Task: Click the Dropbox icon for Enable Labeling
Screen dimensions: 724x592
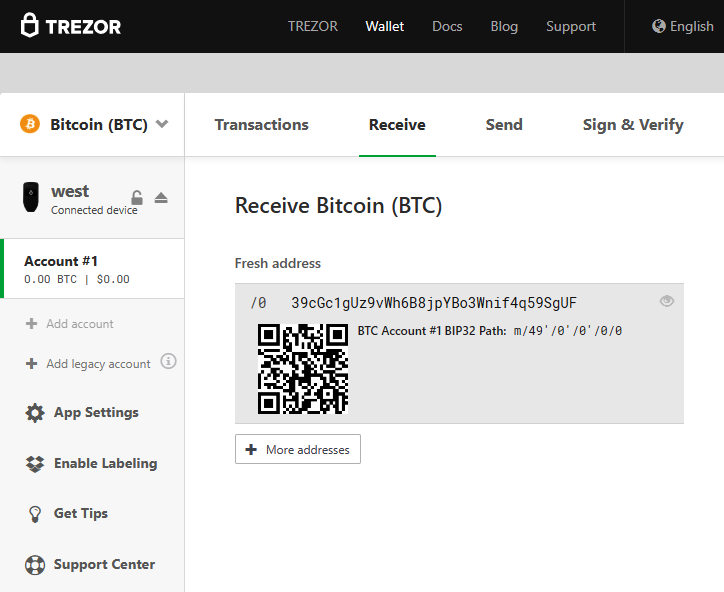Action: pyautogui.click(x=35, y=464)
